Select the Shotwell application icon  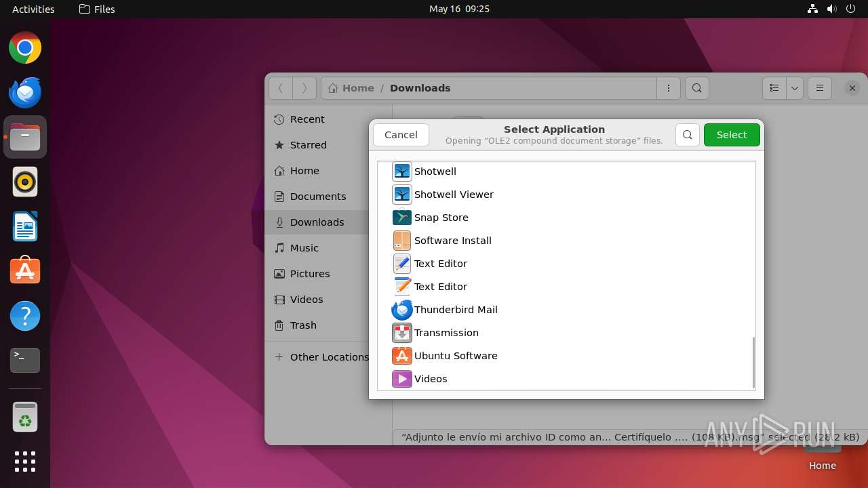point(402,171)
